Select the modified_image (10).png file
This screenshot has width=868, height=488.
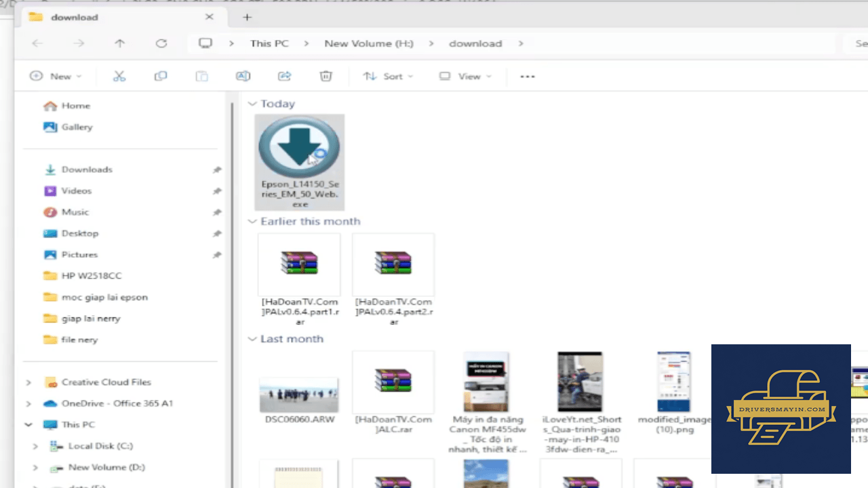673,393
